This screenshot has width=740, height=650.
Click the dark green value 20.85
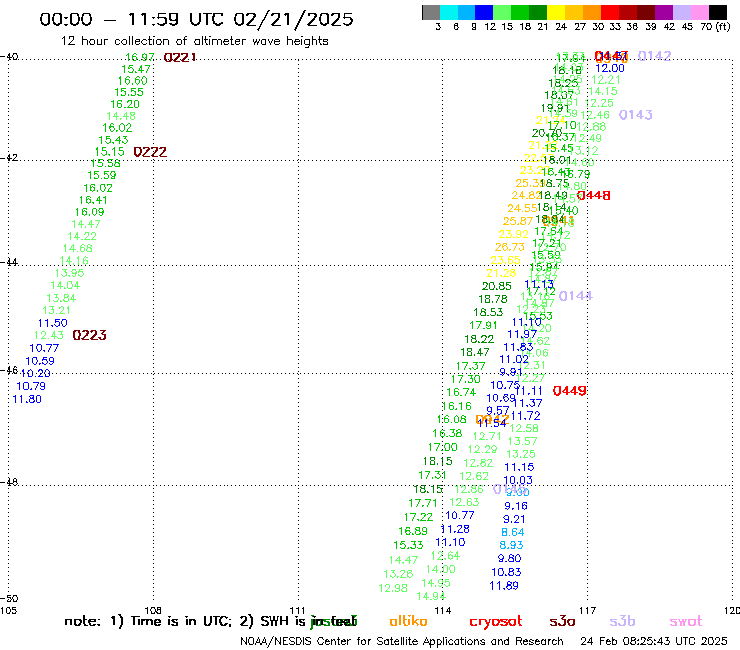[496, 286]
